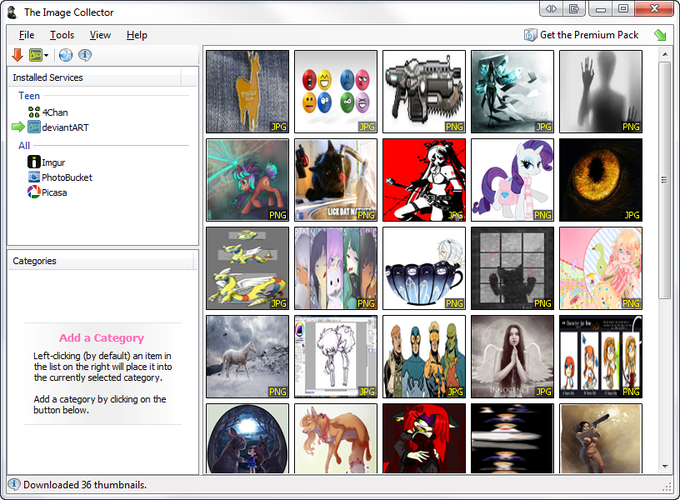The width and height of the screenshot is (680, 500).
Task: Select the shadowy hand silhouette thumbnail
Action: coord(601,92)
